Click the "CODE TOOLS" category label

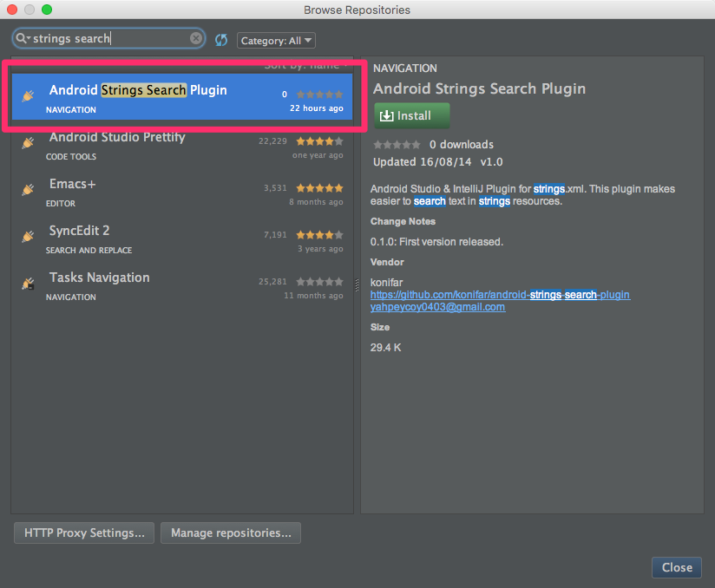click(71, 157)
